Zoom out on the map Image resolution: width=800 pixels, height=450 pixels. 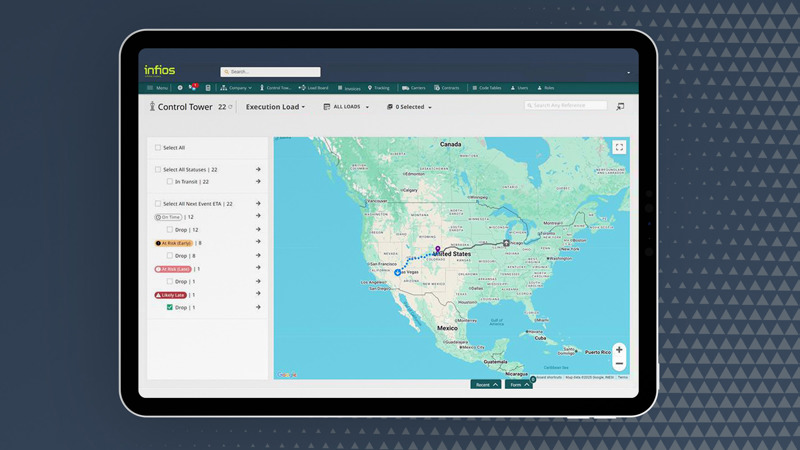tap(619, 364)
